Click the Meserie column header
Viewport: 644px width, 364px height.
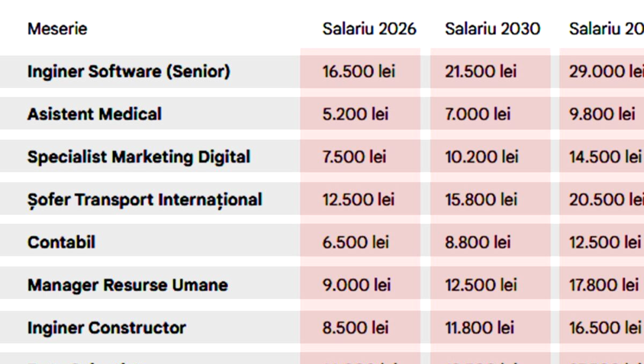click(57, 29)
